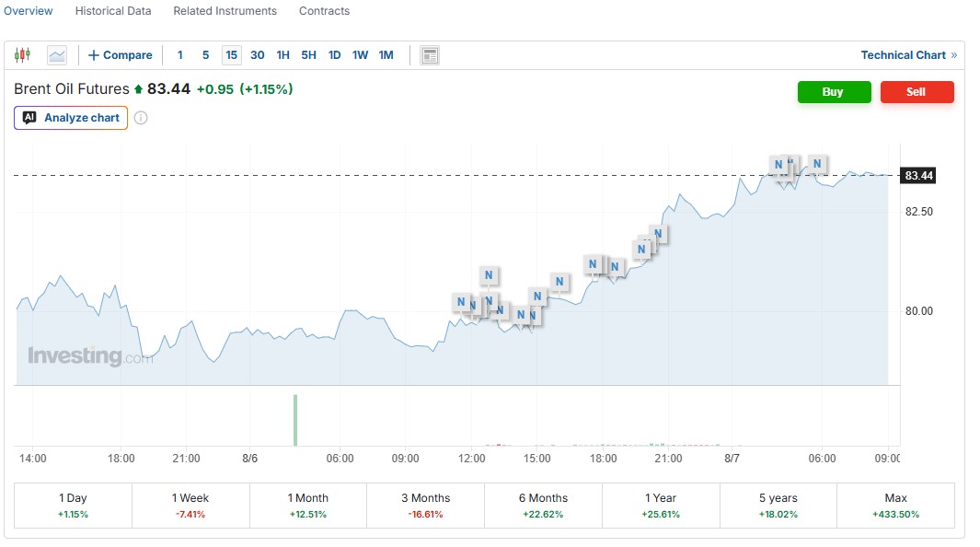The image size is (980, 547).
Task: Click the tall green volume bar
Action: 295,420
